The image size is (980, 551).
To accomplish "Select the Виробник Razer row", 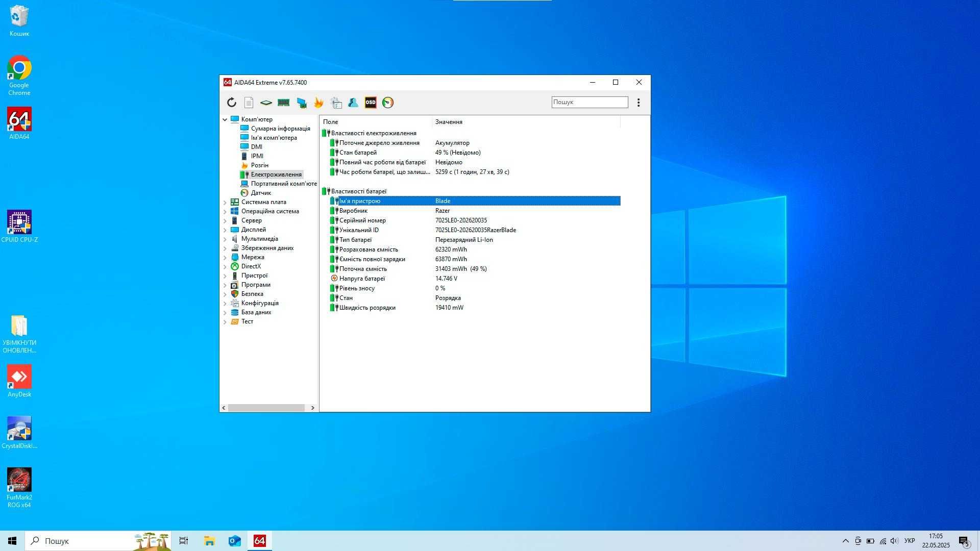I will [x=475, y=211].
